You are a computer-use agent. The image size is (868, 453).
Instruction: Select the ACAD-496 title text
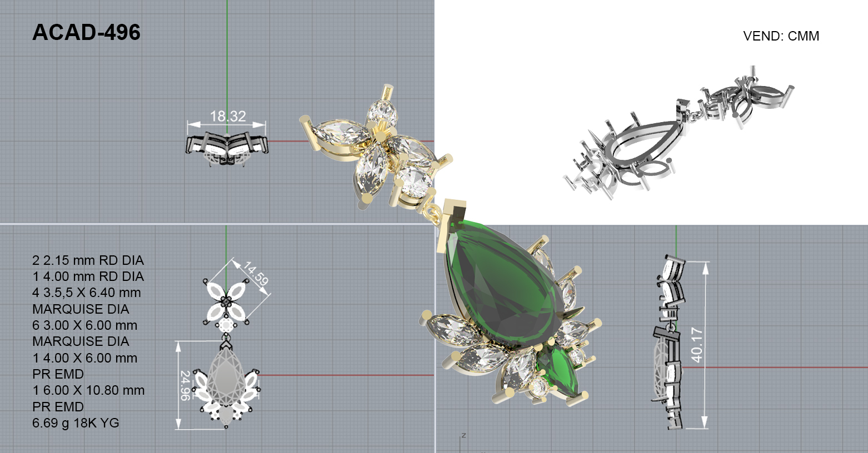click(x=86, y=33)
